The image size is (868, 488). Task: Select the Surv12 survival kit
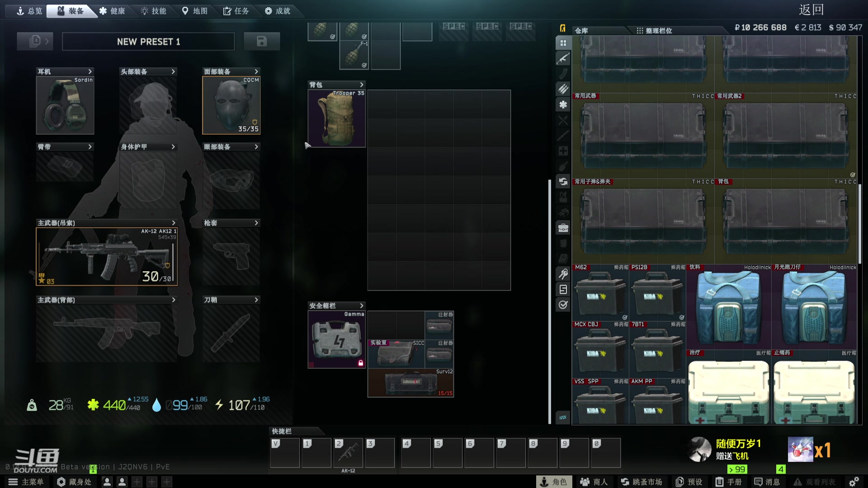tap(410, 383)
